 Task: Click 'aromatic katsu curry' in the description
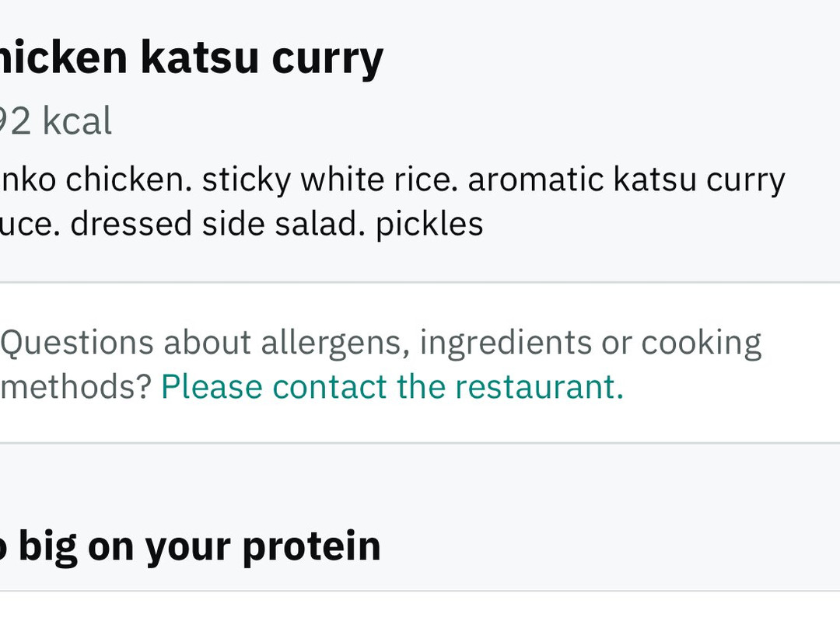(626, 180)
